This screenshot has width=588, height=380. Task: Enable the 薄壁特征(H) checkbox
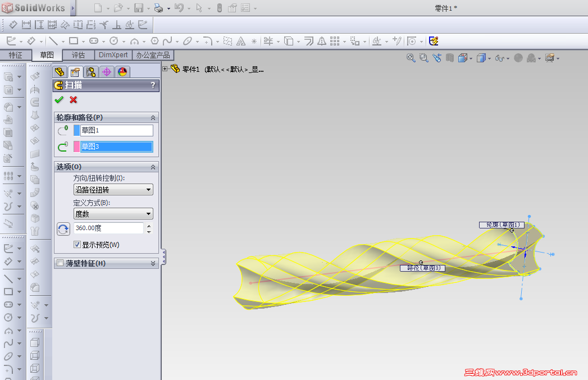point(60,263)
